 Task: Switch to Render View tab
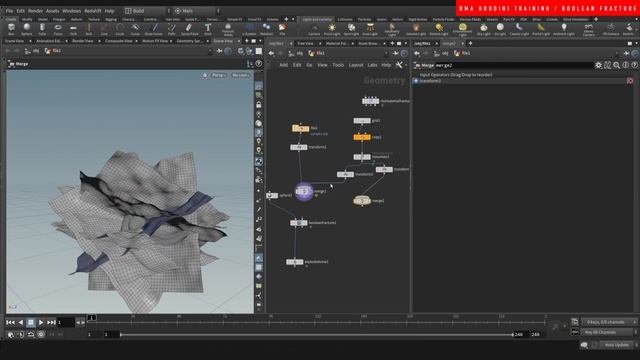pyautogui.click(x=83, y=41)
